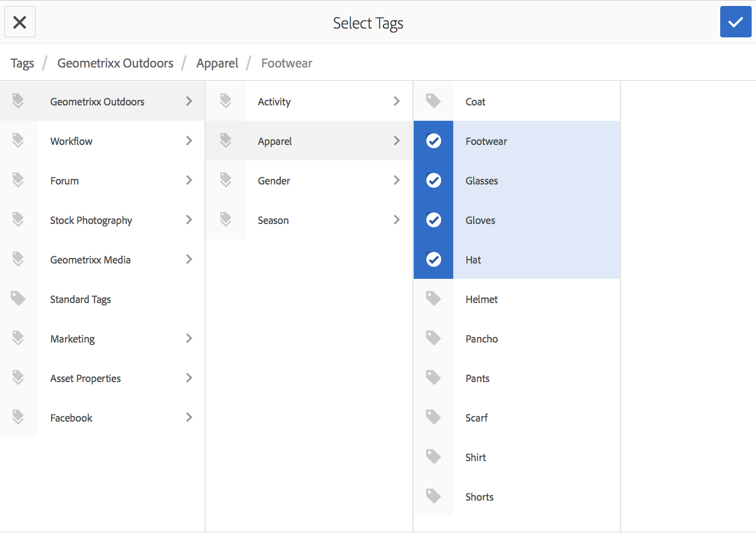This screenshot has height=533, width=756.
Task: Go to Geometrixx Outdoors in breadcrumb
Action: pyautogui.click(x=115, y=64)
